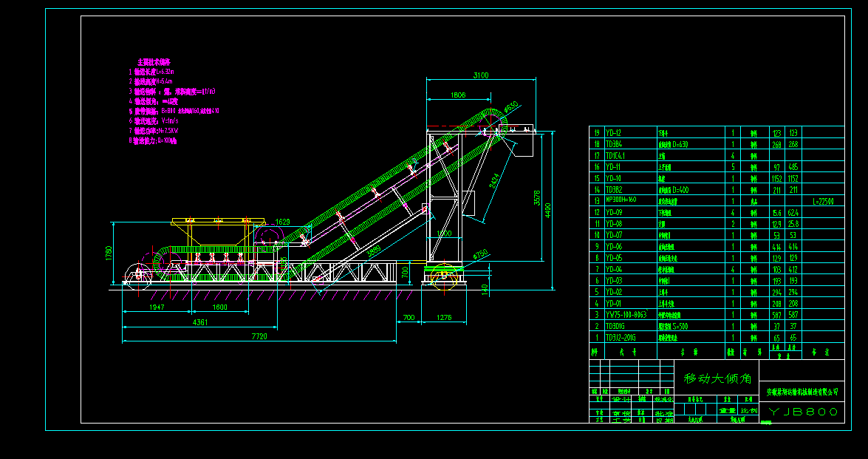The width and height of the screenshot is (868, 459).
Task: Select the 1780 vertical dimension on left
Action: coord(109,254)
